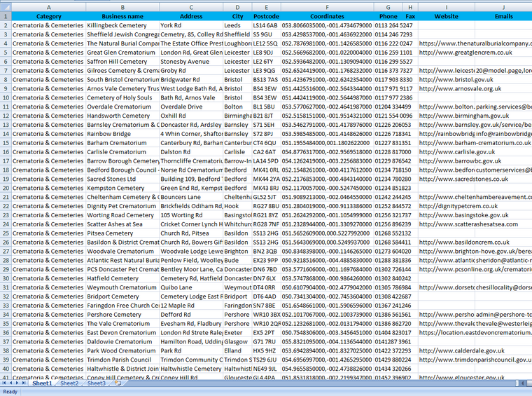This screenshot has height=396, width=532.
Task: Open the dignitypetcrem.co.uk website link
Action: point(458,206)
